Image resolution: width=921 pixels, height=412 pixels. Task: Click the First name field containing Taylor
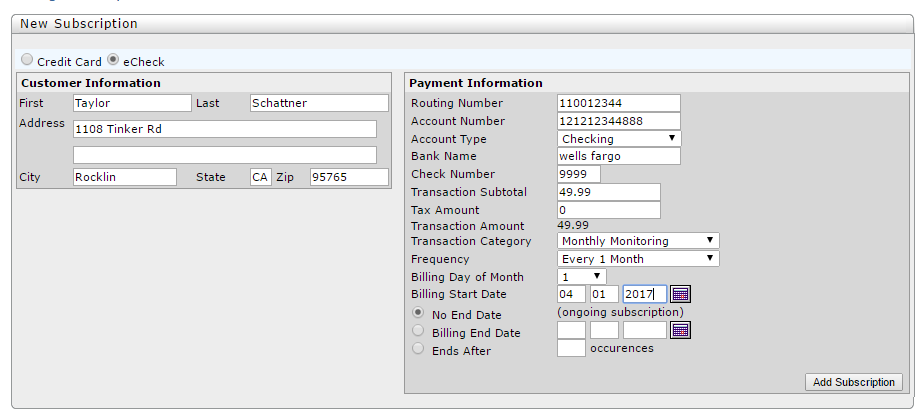tap(132, 103)
